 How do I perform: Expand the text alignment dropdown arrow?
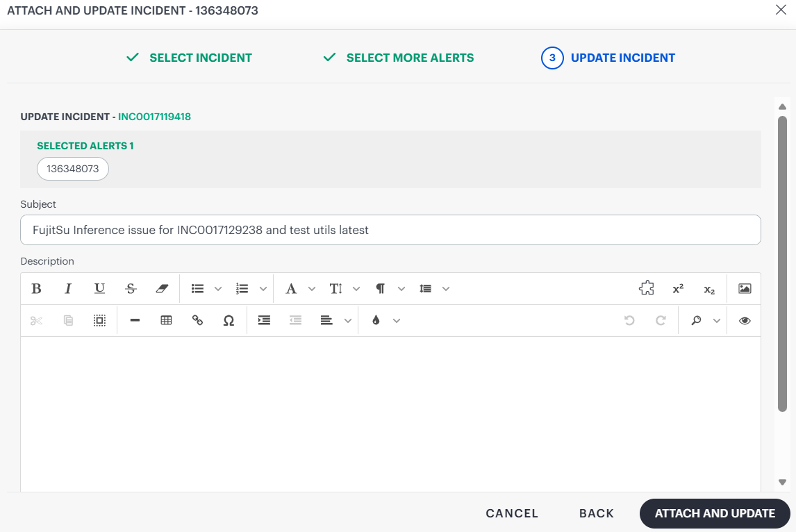(x=348, y=320)
